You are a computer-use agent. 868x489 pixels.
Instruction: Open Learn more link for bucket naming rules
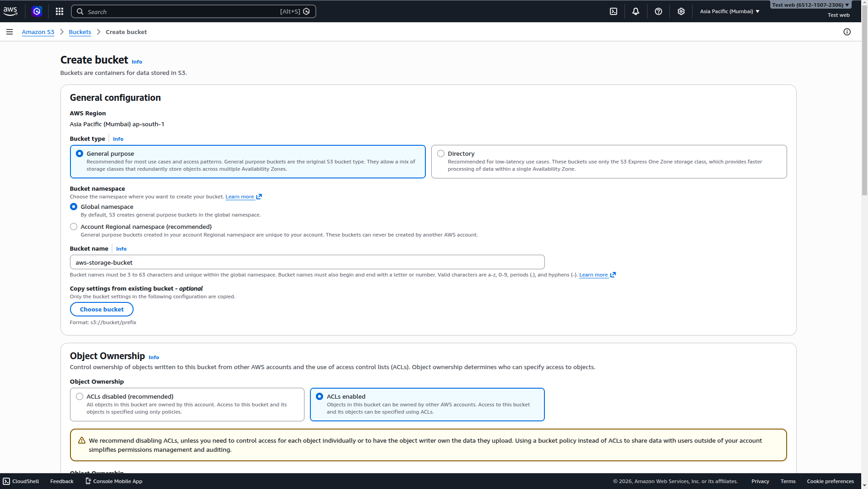pos(598,275)
